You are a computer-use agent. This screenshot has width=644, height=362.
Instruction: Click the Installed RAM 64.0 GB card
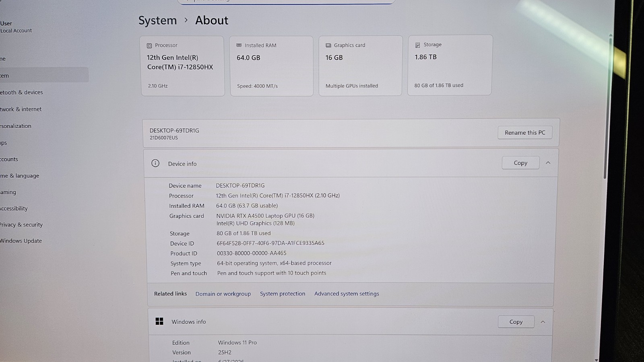coord(272,66)
